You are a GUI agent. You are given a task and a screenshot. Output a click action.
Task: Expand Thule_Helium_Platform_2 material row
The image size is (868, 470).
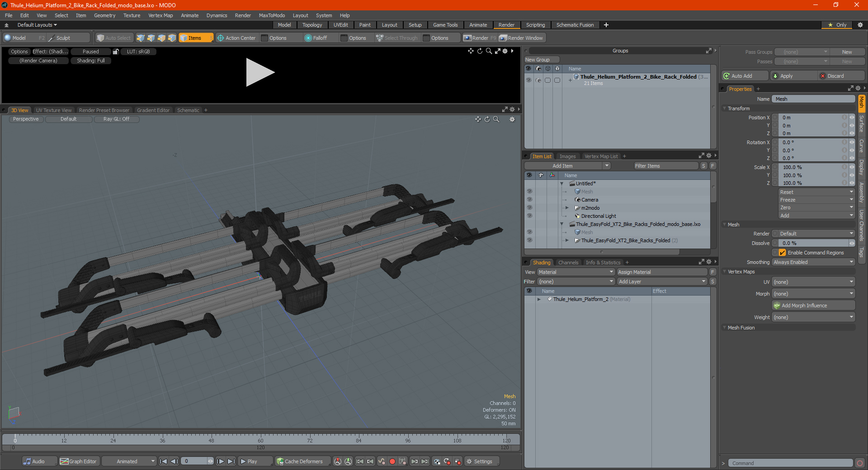[539, 299]
